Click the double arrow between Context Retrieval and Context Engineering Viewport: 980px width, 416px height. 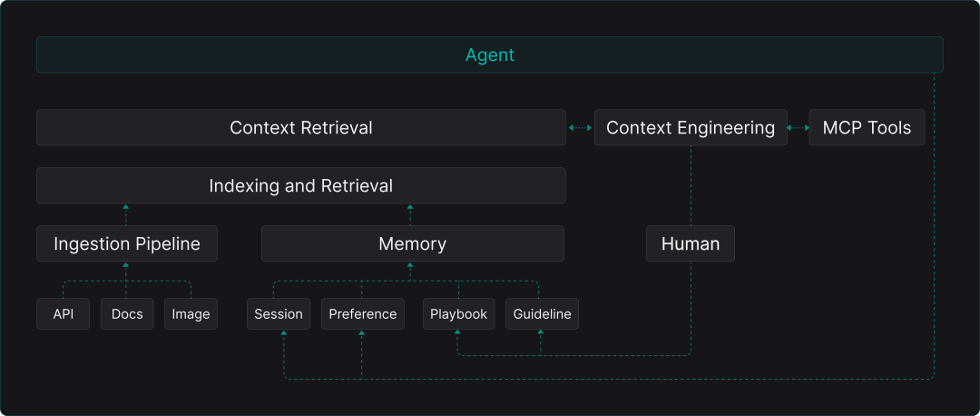pos(580,128)
